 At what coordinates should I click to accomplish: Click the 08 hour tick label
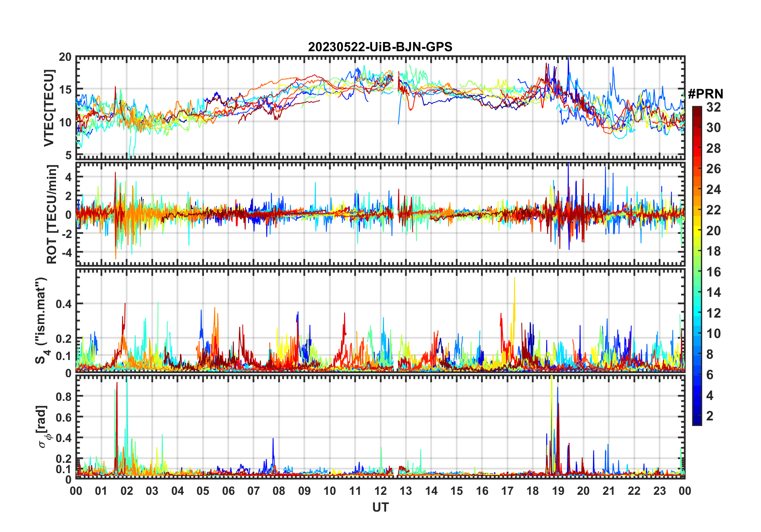[x=279, y=491]
